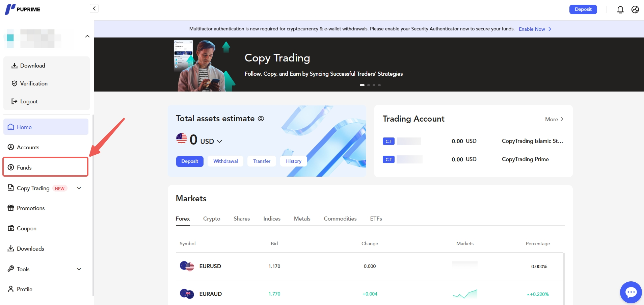Toggle total assets visibility eye
644x305 pixels.
tap(261, 119)
